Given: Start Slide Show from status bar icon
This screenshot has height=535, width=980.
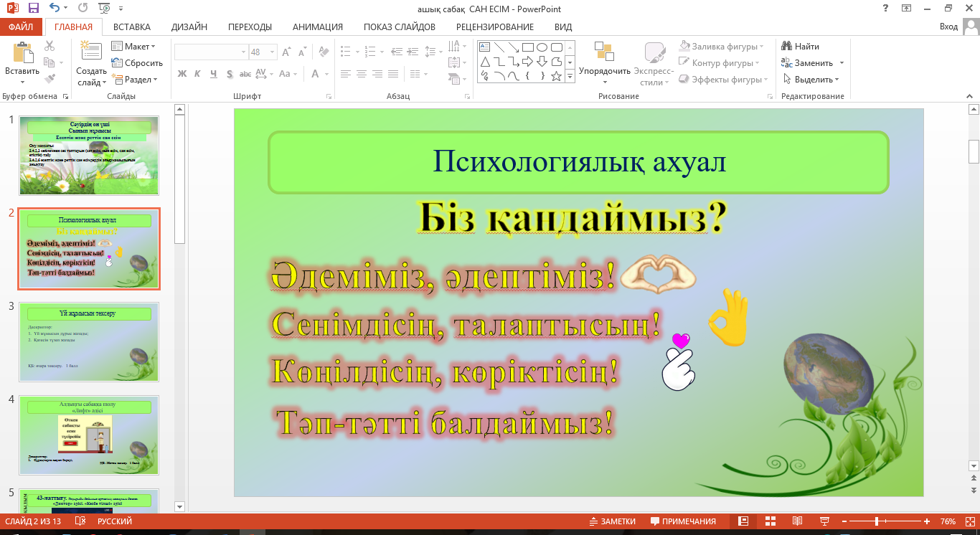Looking at the screenshot, I should click(824, 521).
